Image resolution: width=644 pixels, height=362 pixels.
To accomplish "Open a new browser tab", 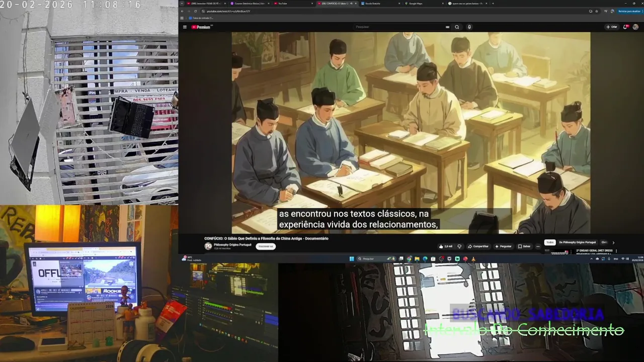I will [x=493, y=4].
